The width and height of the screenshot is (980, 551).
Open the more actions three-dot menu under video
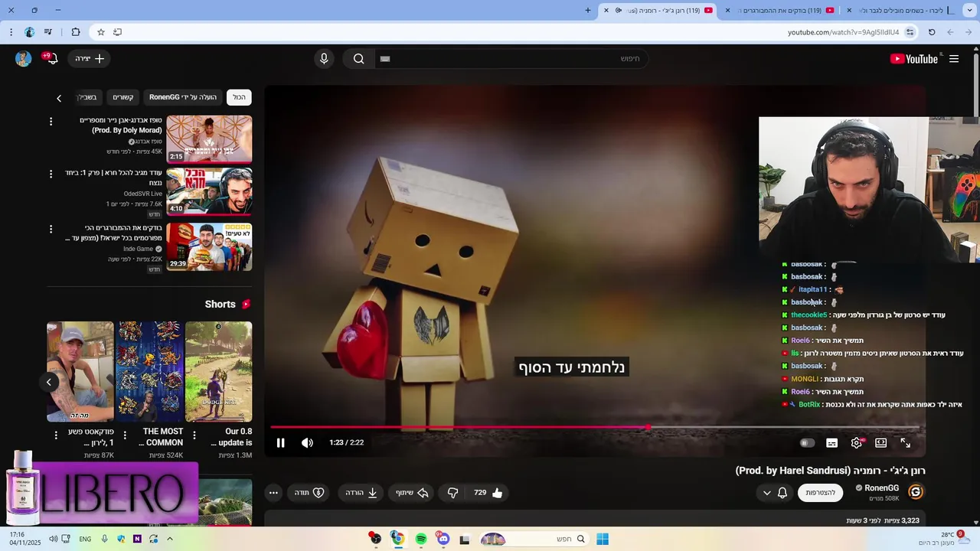click(273, 493)
